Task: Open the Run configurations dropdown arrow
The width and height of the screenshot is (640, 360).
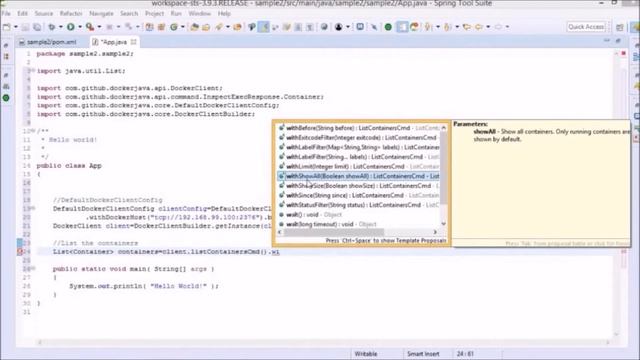Action: click(80, 27)
